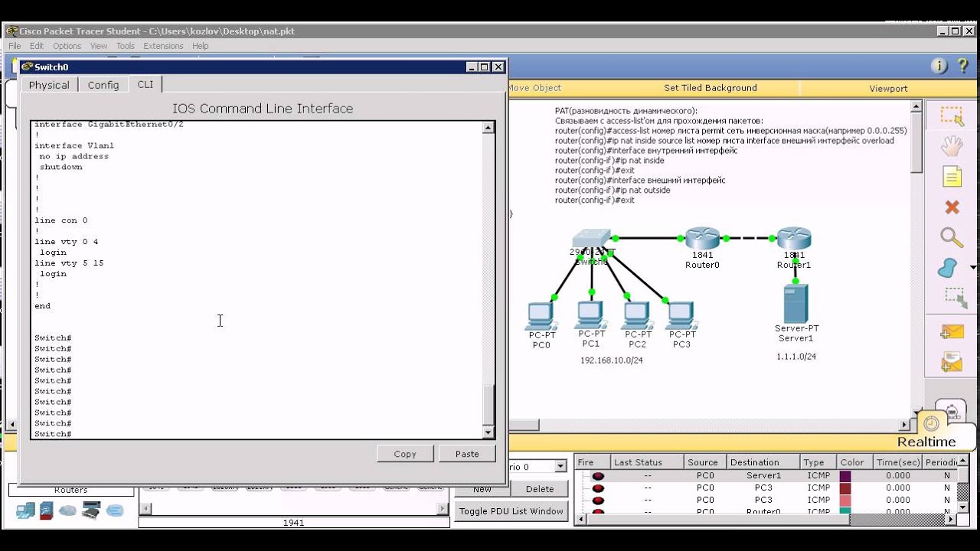
Task: Click the PC3 computer icon
Action: point(681,315)
